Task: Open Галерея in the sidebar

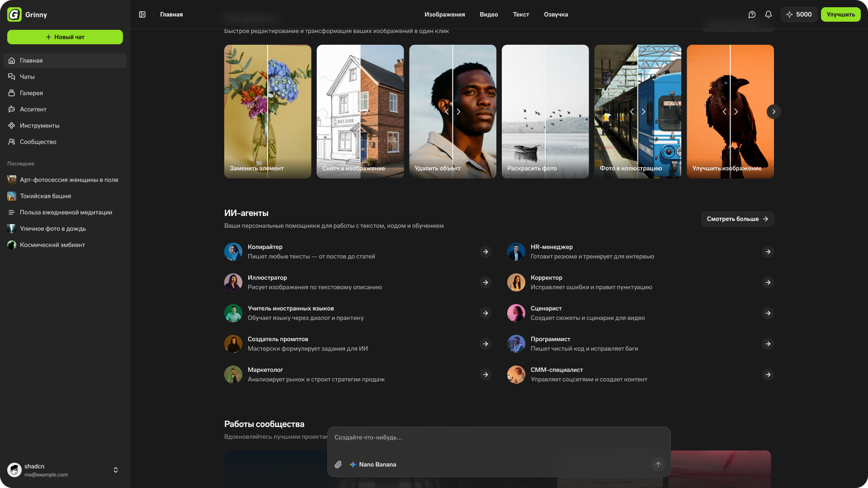Action: [31, 93]
